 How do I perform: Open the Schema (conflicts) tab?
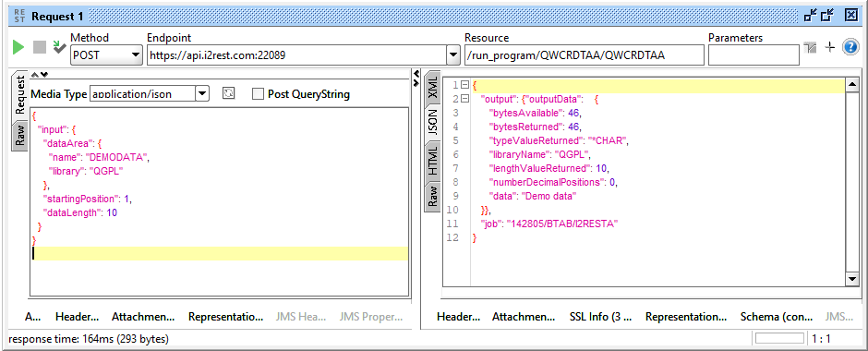(777, 317)
